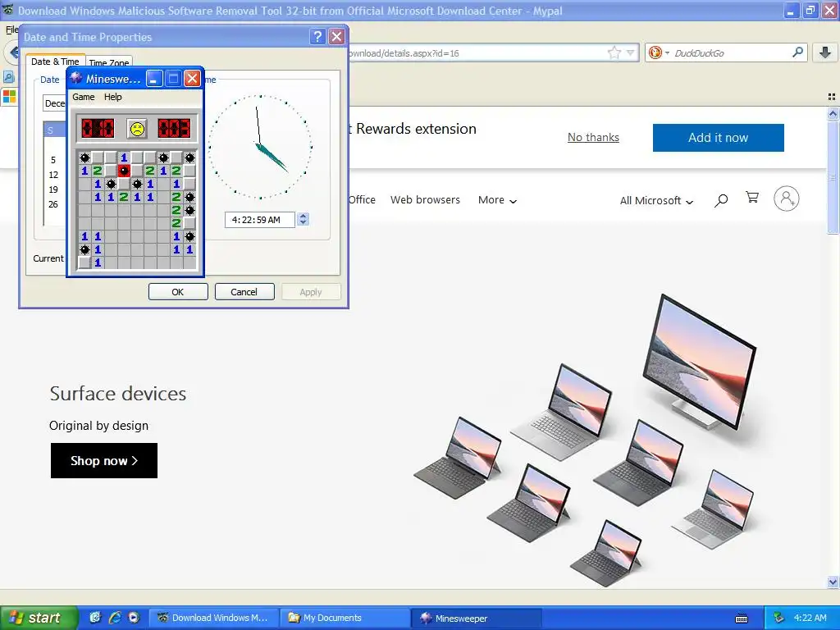Click the site search magnifier icon
The image size is (840, 630).
coord(721,200)
